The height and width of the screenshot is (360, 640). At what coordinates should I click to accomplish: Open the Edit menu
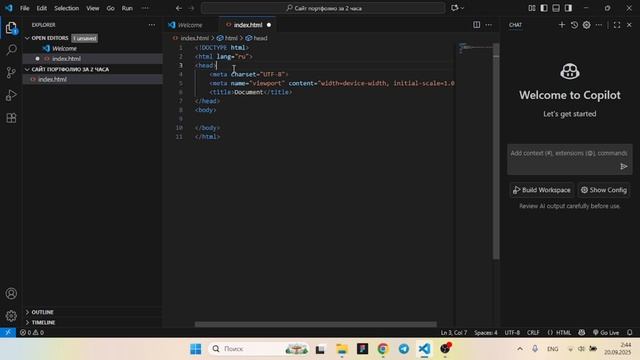[42, 8]
